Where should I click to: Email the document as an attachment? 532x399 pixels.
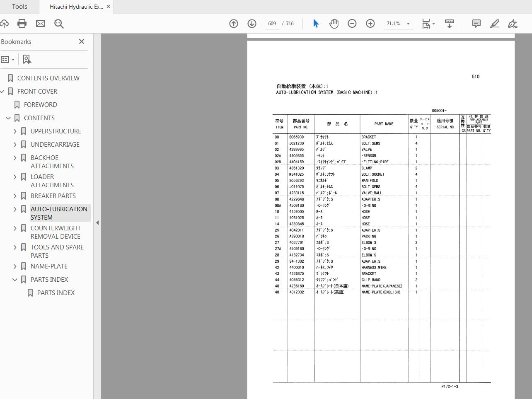(x=40, y=24)
